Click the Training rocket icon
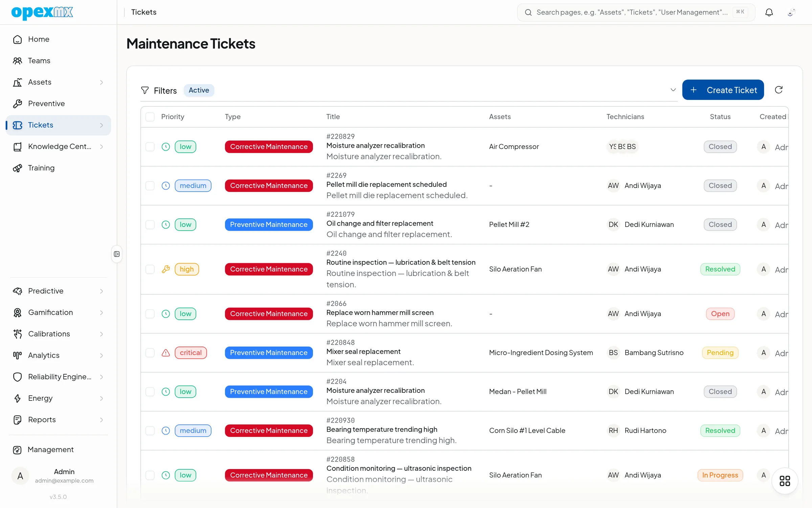 [18, 168]
